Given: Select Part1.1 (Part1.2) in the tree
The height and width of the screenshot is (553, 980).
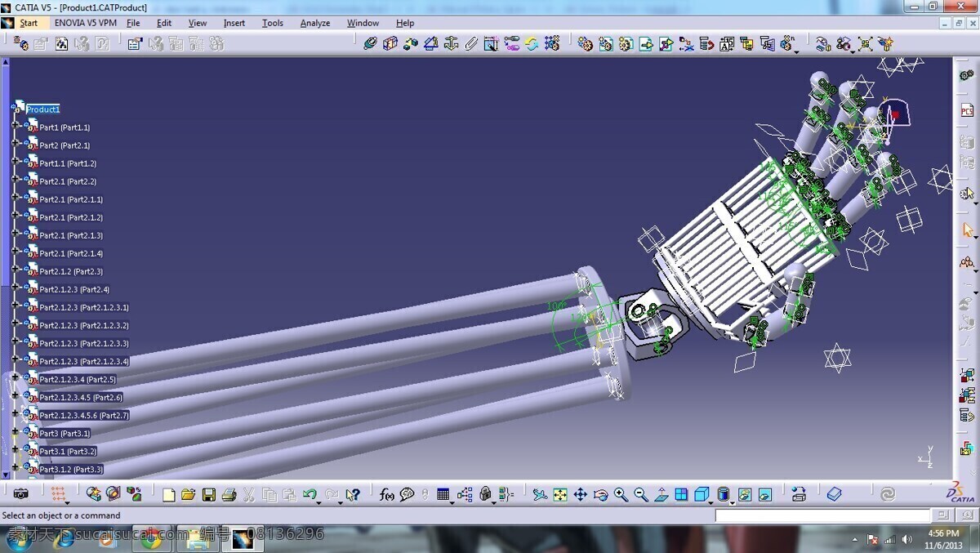Looking at the screenshot, I should pos(68,163).
